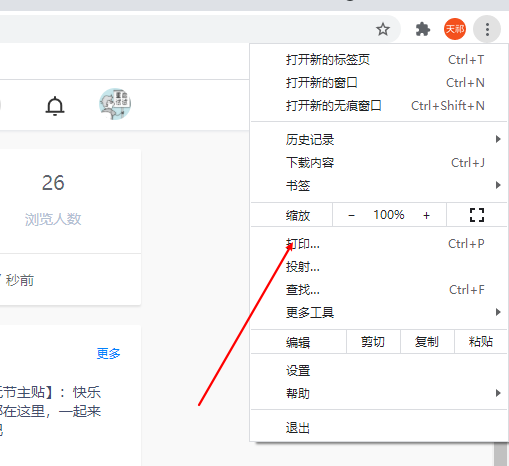
Task: Click the 秒前 timestamp text
Action: 20,280
